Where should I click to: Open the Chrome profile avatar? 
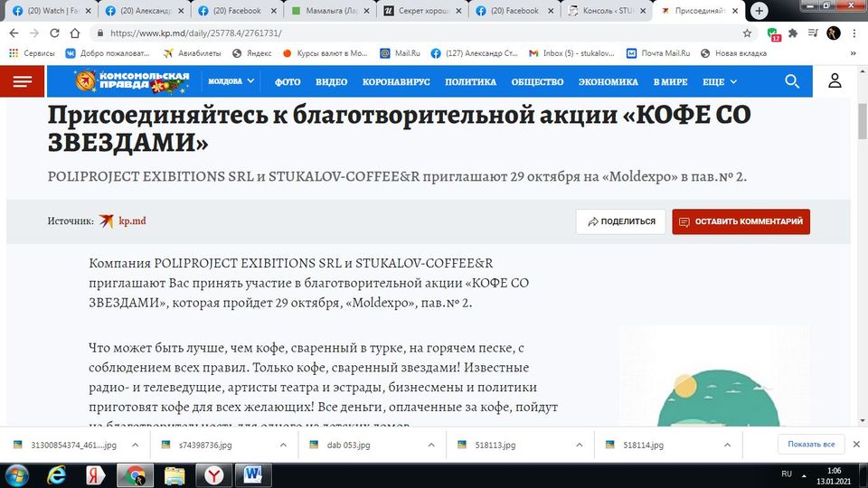833,33
